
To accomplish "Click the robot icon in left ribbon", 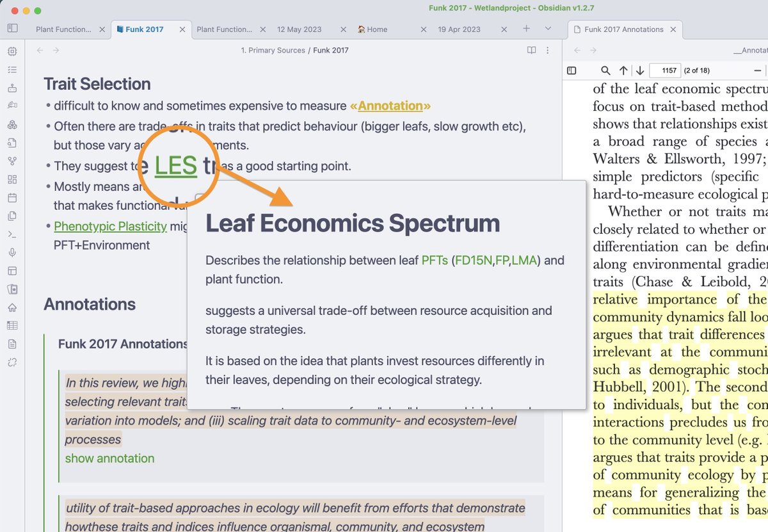I will coord(12,88).
